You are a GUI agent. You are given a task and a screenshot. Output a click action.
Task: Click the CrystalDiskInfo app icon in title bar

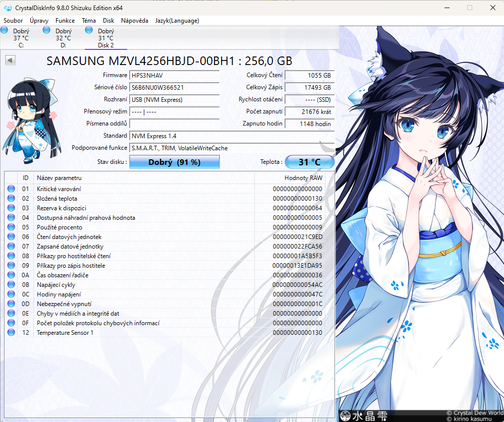click(x=8, y=8)
